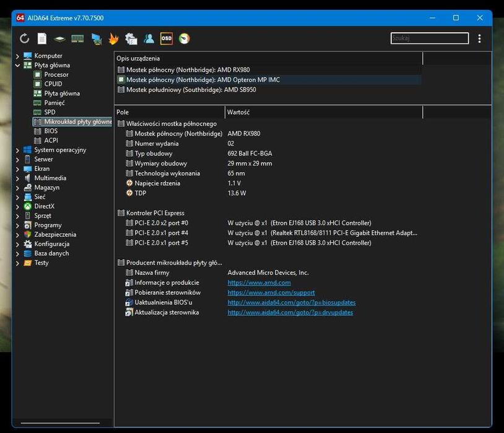Open the Report document icon
504x433 pixels.
click(x=42, y=38)
